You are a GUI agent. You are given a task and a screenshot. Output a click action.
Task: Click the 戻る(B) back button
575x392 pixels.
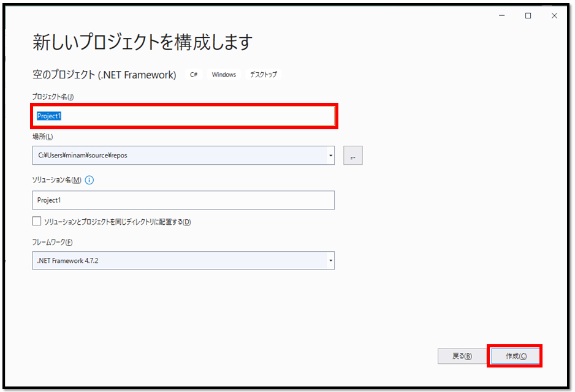click(462, 356)
